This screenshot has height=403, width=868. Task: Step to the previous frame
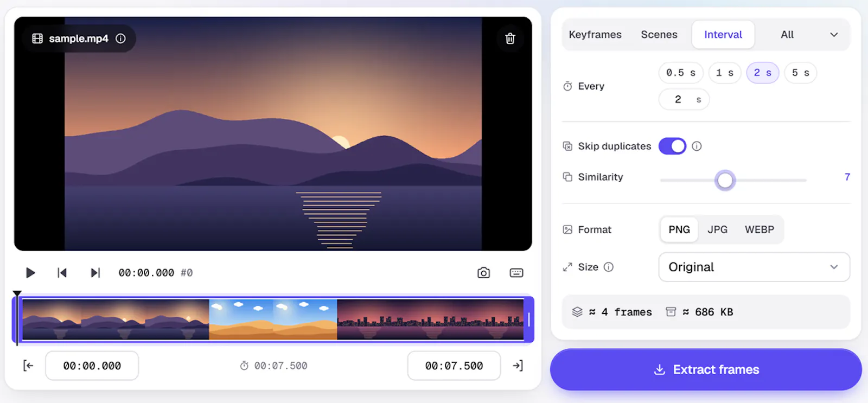pyautogui.click(x=62, y=273)
